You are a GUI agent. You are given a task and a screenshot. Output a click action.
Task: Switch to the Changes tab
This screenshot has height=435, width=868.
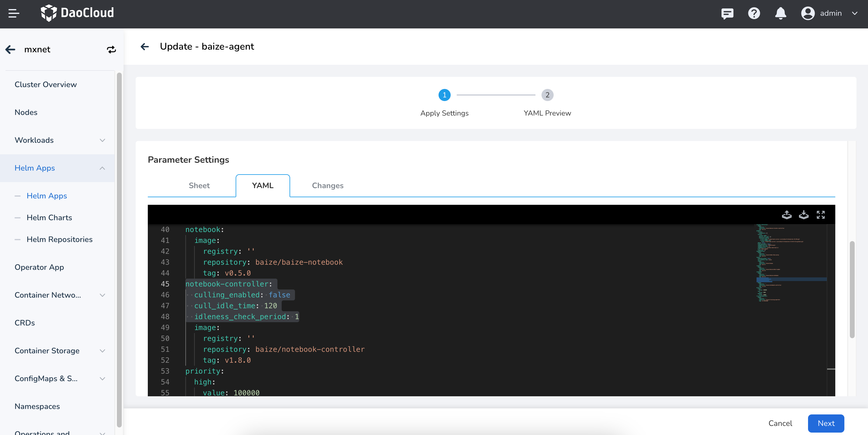(327, 185)
